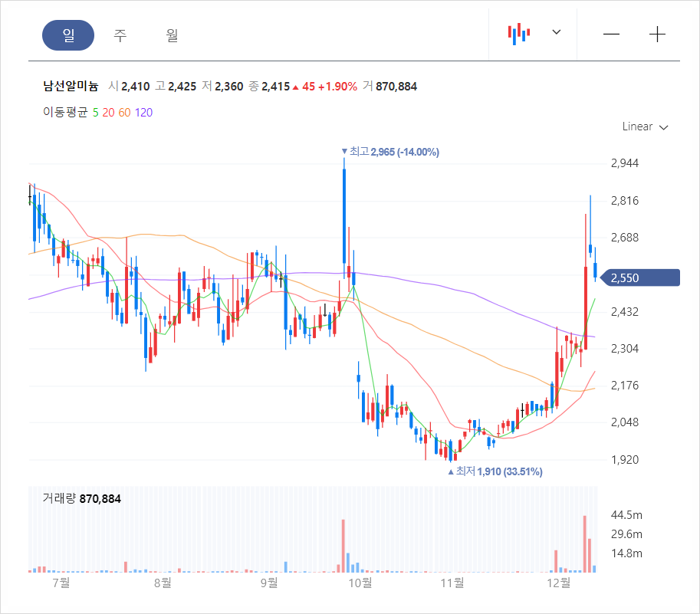
Task: Click the 2,816 price axis label
Action: (x=625, y=201)
